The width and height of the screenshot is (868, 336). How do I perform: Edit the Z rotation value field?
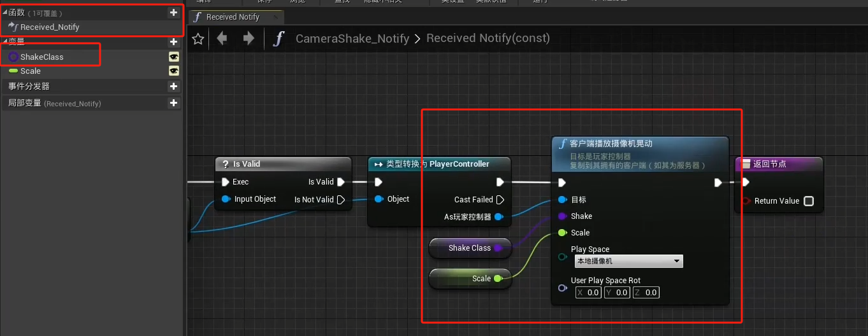point(646,293)
